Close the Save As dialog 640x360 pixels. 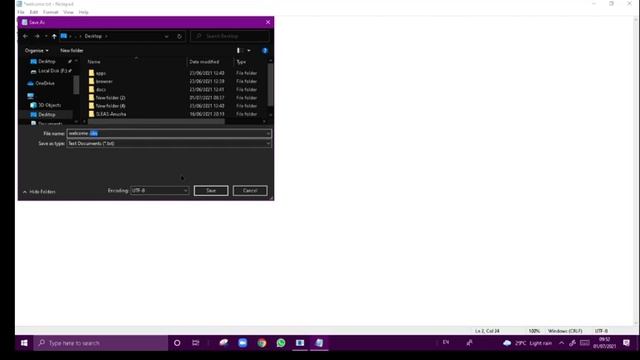268,22
